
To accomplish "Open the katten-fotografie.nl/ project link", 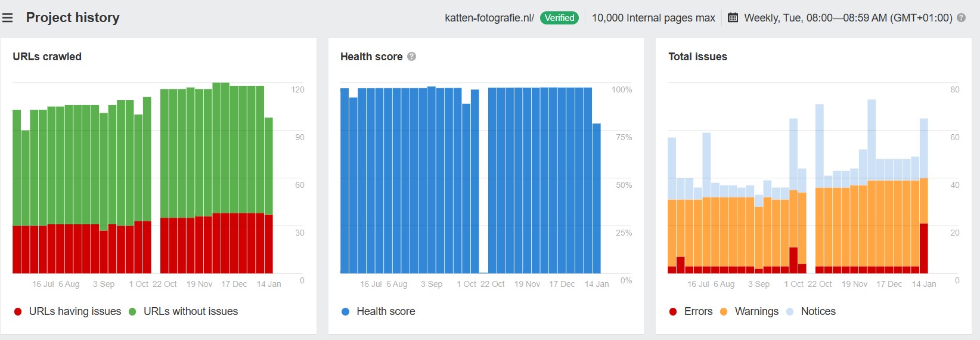I will pos(489,18).
